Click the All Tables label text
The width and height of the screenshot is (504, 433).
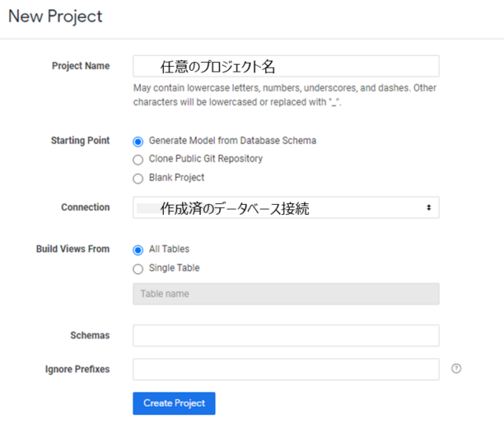169,249
